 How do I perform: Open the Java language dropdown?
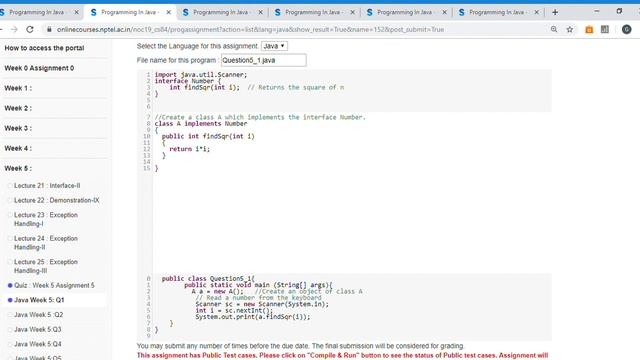(274, 46)
